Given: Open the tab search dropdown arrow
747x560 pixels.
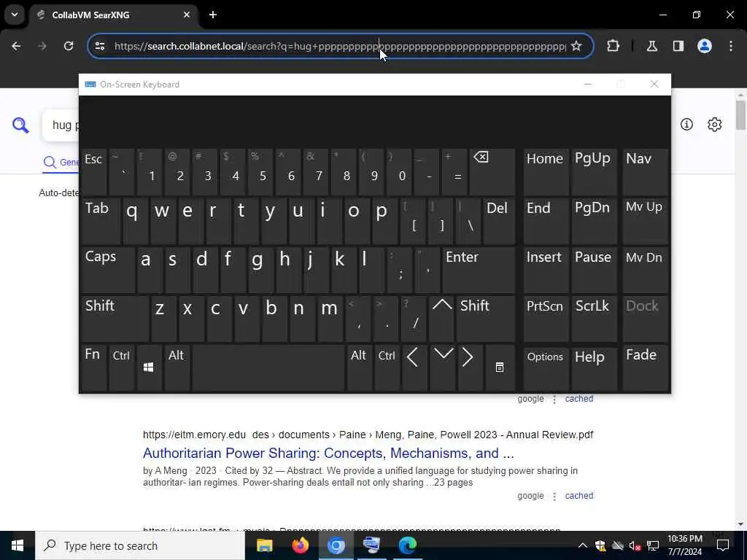Looking at the screenshot, I should tap(15, 15).
